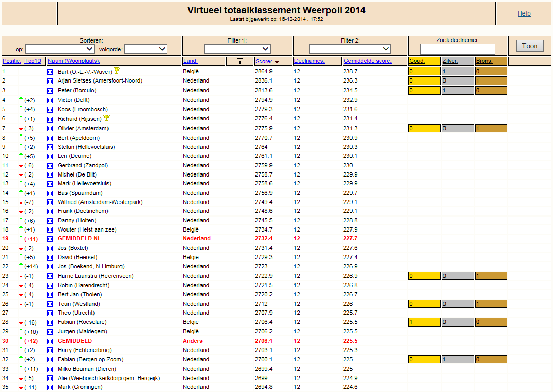
Task: Click the Toon button
Action: (x=530, y=46)
